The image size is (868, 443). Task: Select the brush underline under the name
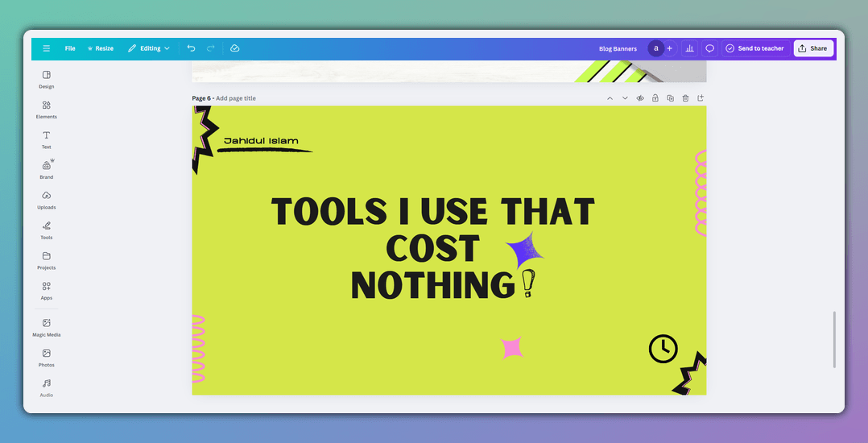tap(265, 150)
